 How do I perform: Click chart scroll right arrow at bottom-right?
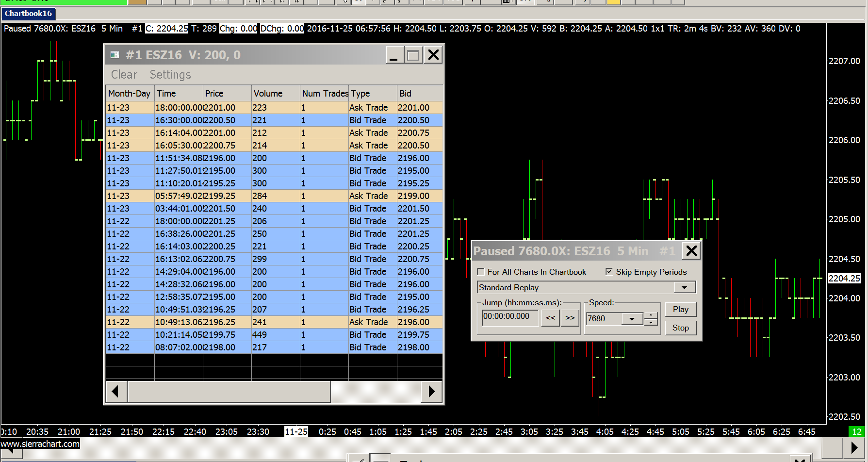854,447
